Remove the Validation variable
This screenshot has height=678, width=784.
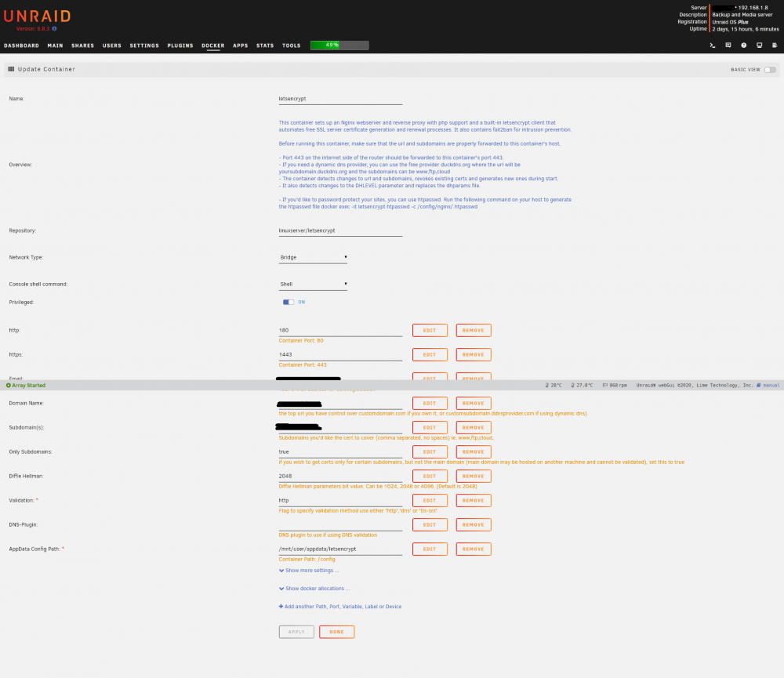473,501
